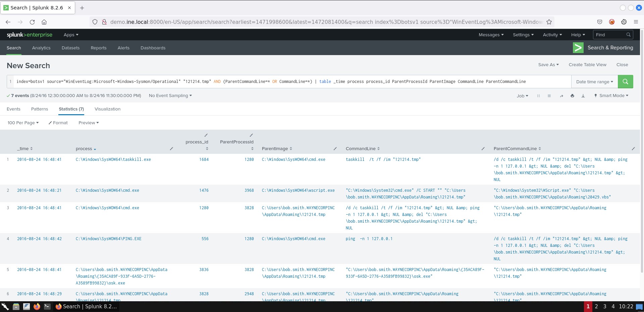Screen dimensions: 644x312
Task: Open the 100 Per Page dropdown
Action: [23, 123]
